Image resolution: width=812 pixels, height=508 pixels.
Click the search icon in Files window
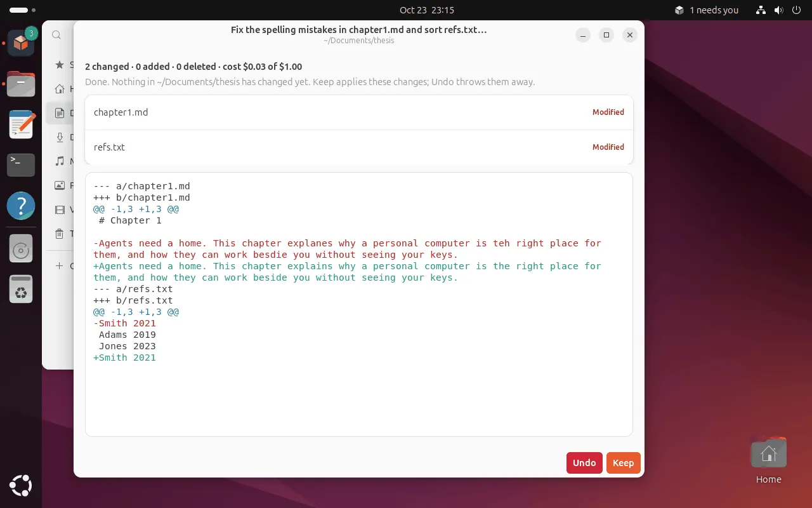tap(56, 35)
